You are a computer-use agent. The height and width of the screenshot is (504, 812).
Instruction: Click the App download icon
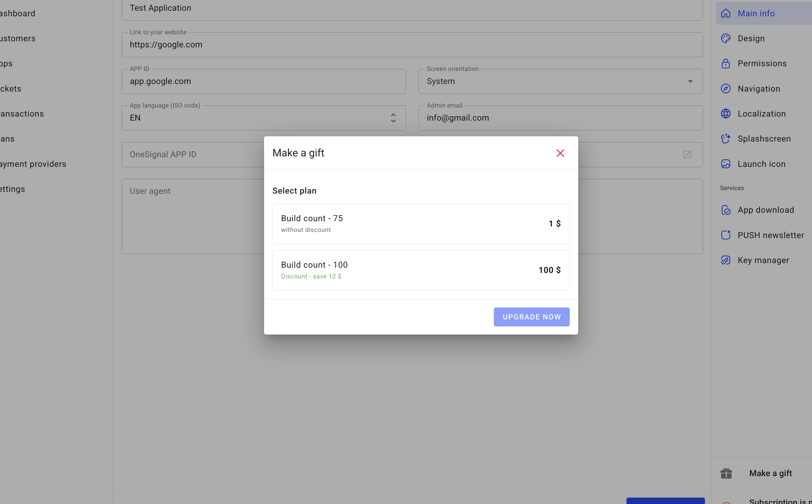point(725,210)
